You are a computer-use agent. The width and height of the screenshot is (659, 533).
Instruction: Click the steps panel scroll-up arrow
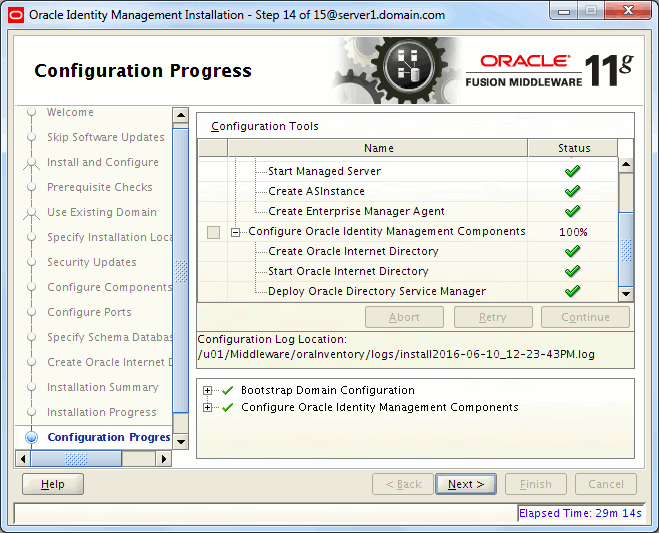click(181, 115)
